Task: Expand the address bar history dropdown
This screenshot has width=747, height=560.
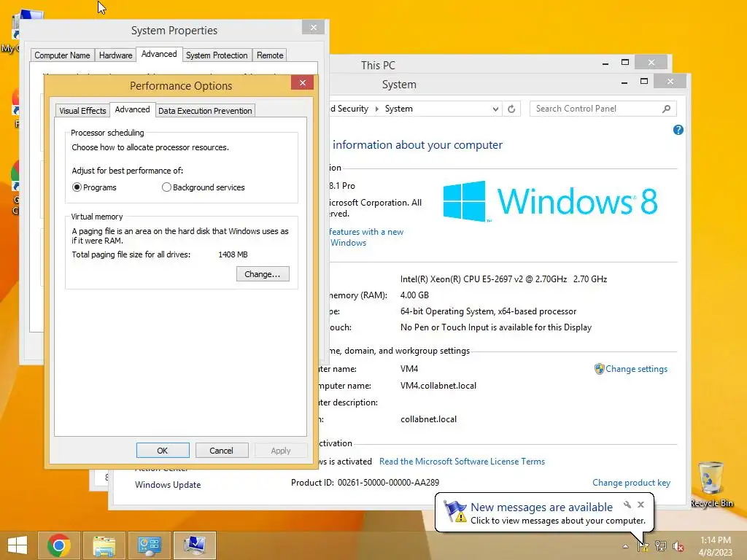Action: tap(495, 109)
